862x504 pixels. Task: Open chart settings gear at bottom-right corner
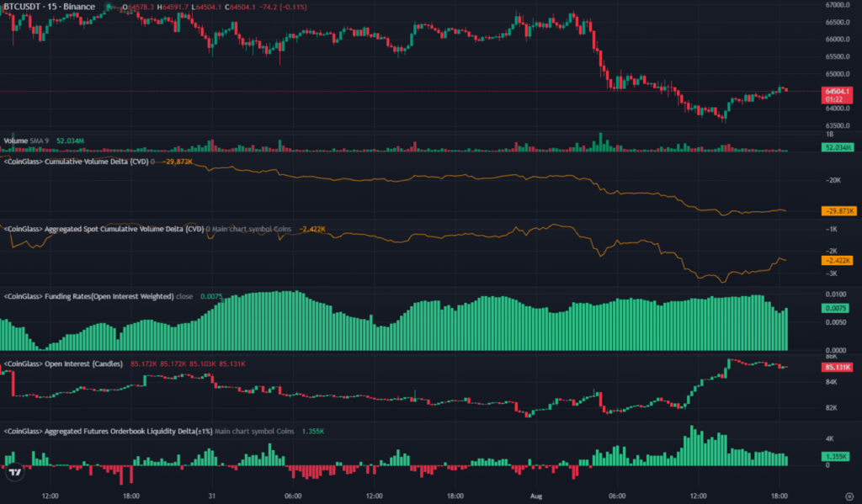coord(849,496)
